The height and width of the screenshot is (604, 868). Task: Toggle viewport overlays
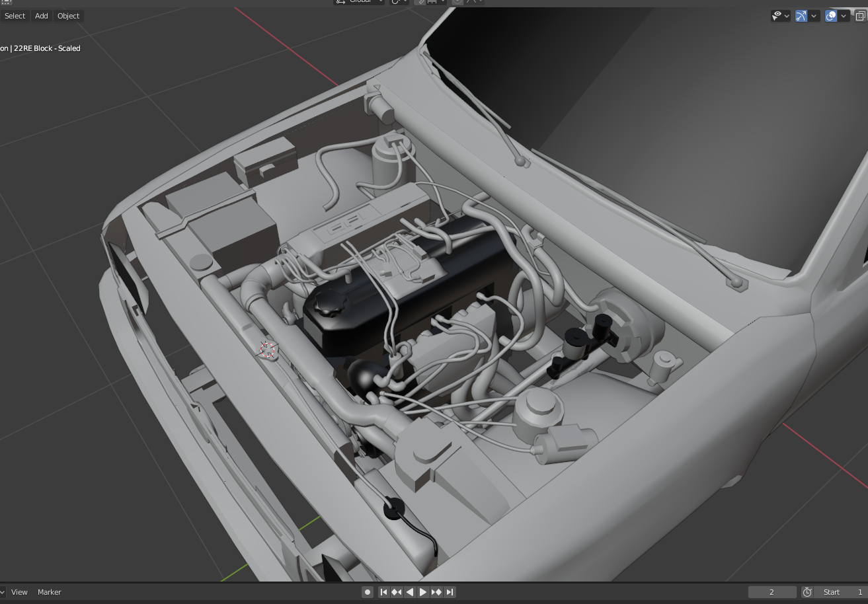tap(831, 16)
